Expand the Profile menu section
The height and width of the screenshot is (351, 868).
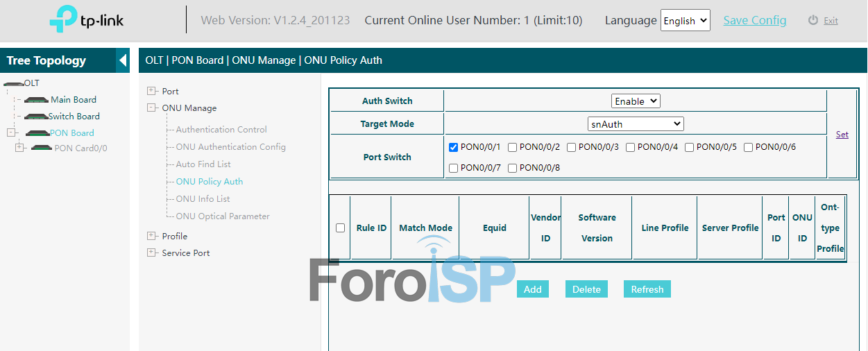click(151, 236)
